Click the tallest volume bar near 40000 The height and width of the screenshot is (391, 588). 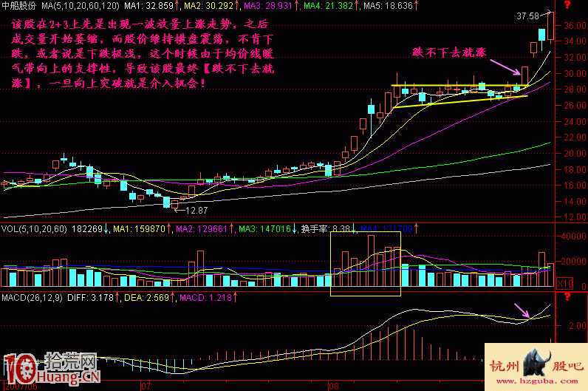(372, 261)
